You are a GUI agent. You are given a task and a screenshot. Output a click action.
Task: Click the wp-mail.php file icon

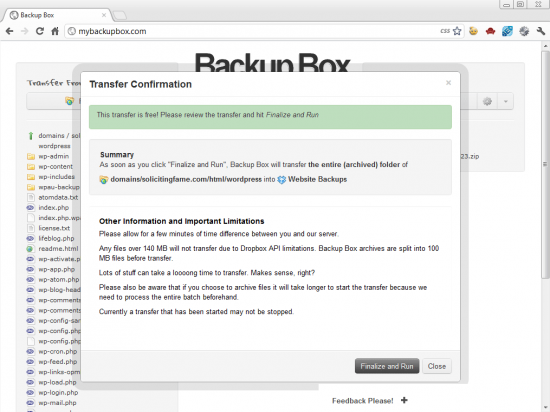(31, 403)
